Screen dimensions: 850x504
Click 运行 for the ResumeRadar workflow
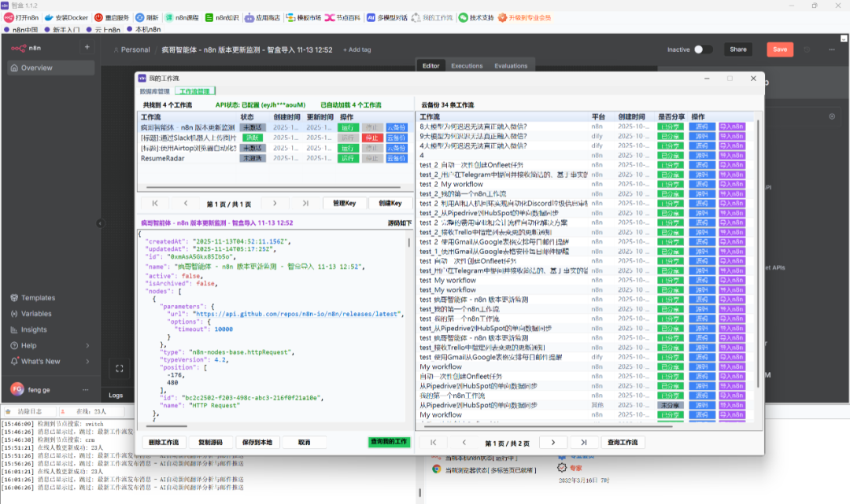(x=348, y=158)
